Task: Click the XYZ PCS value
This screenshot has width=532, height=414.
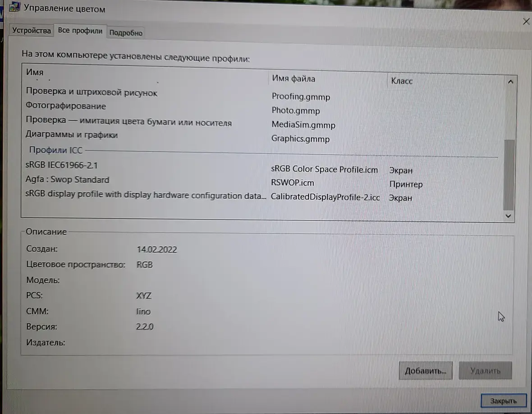Action: 143,295
